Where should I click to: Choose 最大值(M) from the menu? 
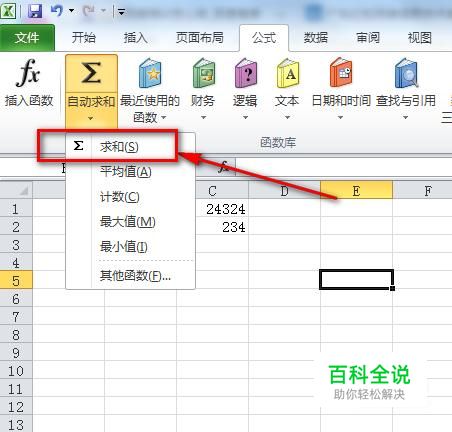click(130, 222)
